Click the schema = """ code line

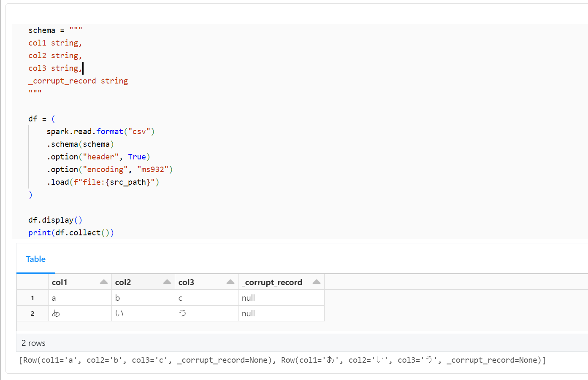[x=55, y=30]
